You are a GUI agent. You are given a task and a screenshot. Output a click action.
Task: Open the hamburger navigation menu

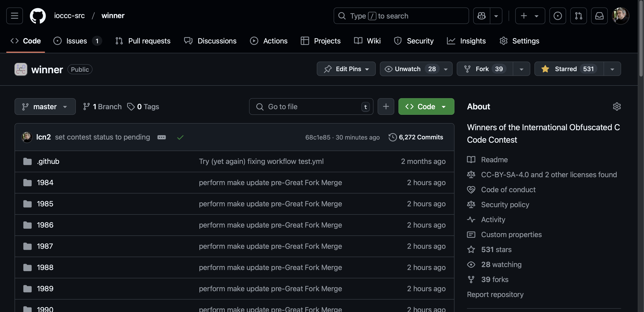click(15, 16)
